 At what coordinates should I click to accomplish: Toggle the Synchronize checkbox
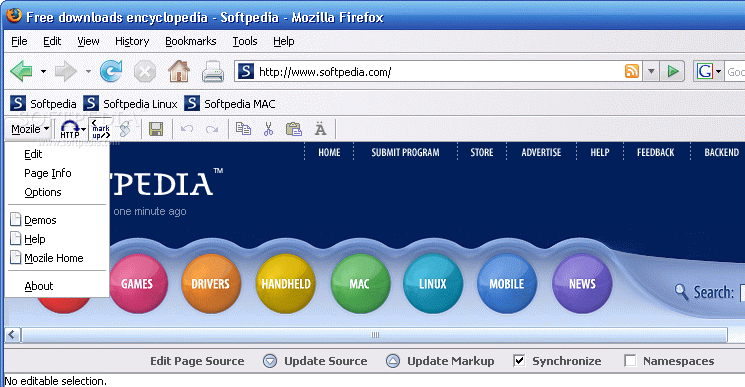519,361
